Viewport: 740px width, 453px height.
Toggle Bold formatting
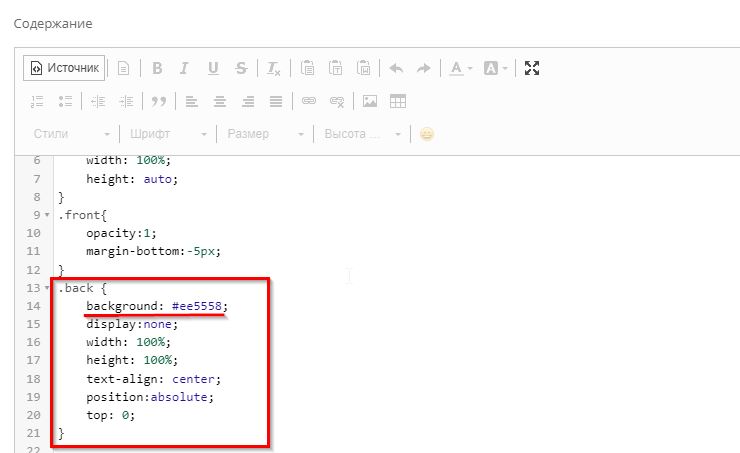click(x=157, y=68)
